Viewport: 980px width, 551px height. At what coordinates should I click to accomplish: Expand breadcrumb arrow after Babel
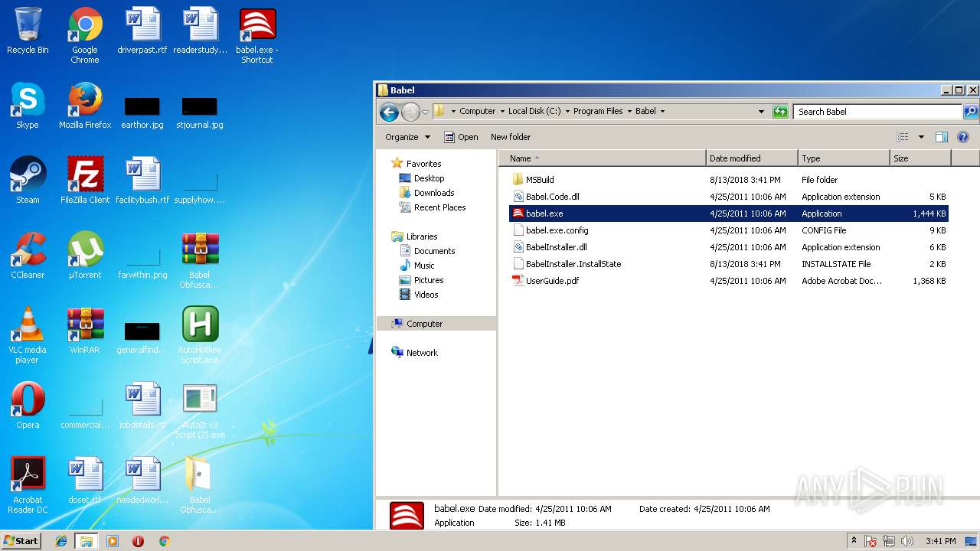click(x=662, y=111)
